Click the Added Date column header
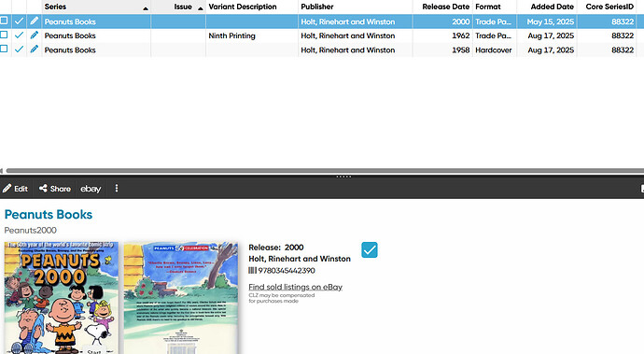 pos(552,7)
